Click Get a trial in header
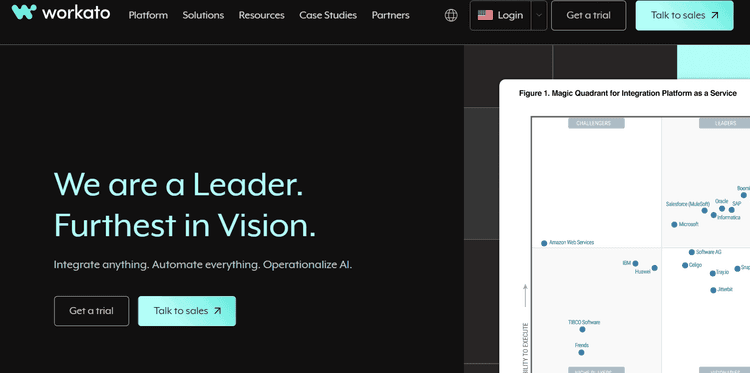The image size is (750, 373). (x=588, y=15)
